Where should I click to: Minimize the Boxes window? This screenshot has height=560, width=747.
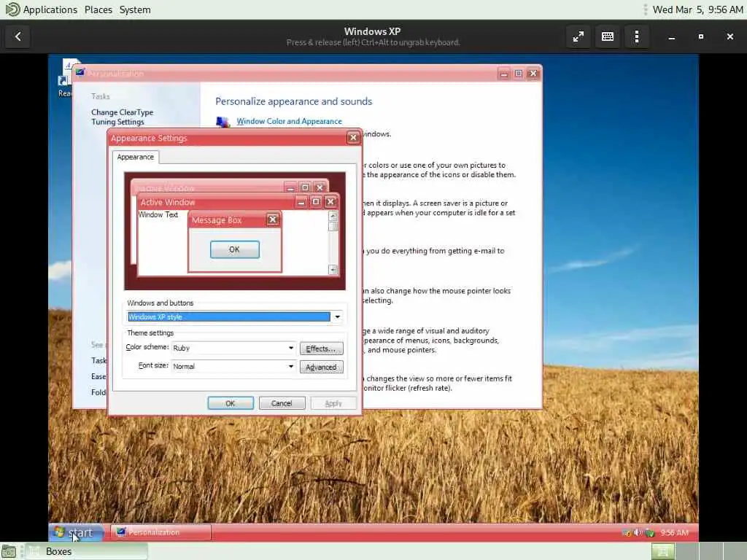[x=672, y=36]
